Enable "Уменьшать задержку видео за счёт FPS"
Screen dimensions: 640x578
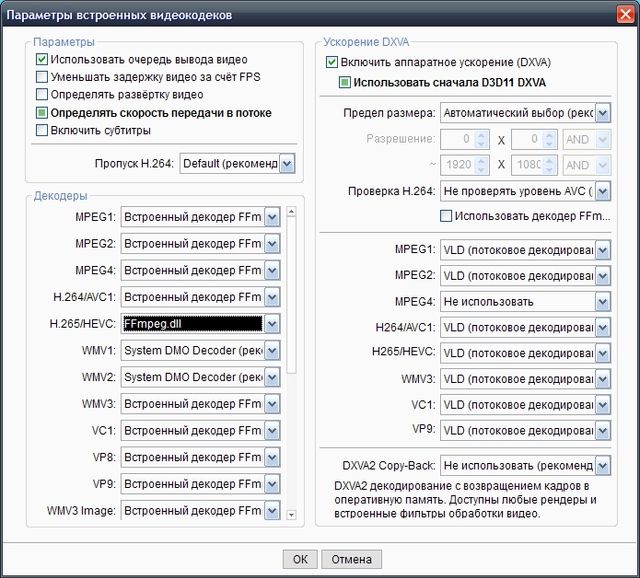pyautogui.click(x=41, y=77)
